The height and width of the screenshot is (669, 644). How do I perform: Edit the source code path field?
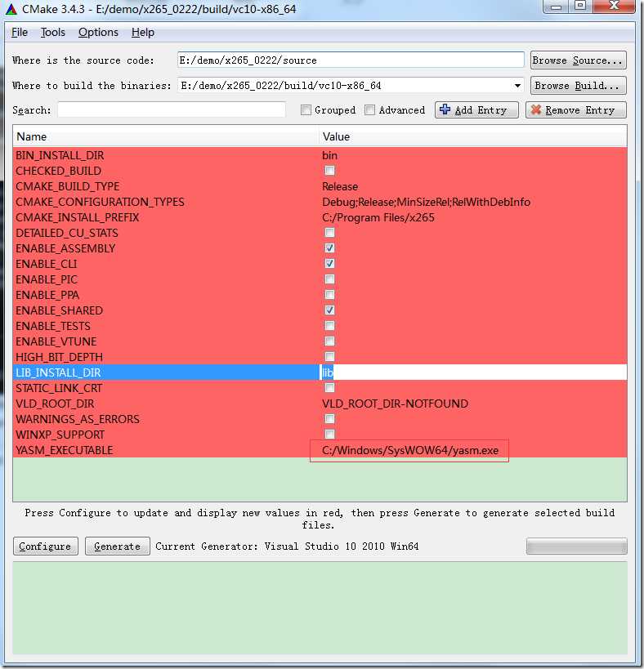click(x=351, y=60)
